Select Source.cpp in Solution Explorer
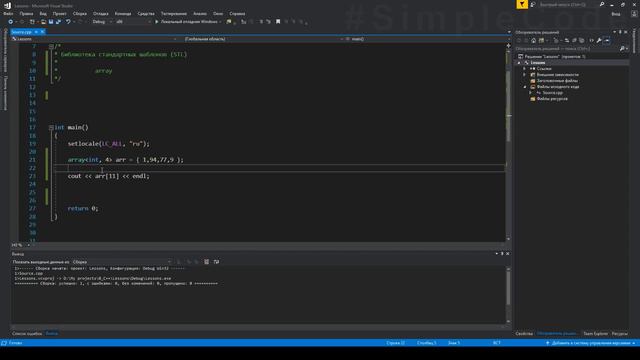640x360 pixels. [552, 93]
